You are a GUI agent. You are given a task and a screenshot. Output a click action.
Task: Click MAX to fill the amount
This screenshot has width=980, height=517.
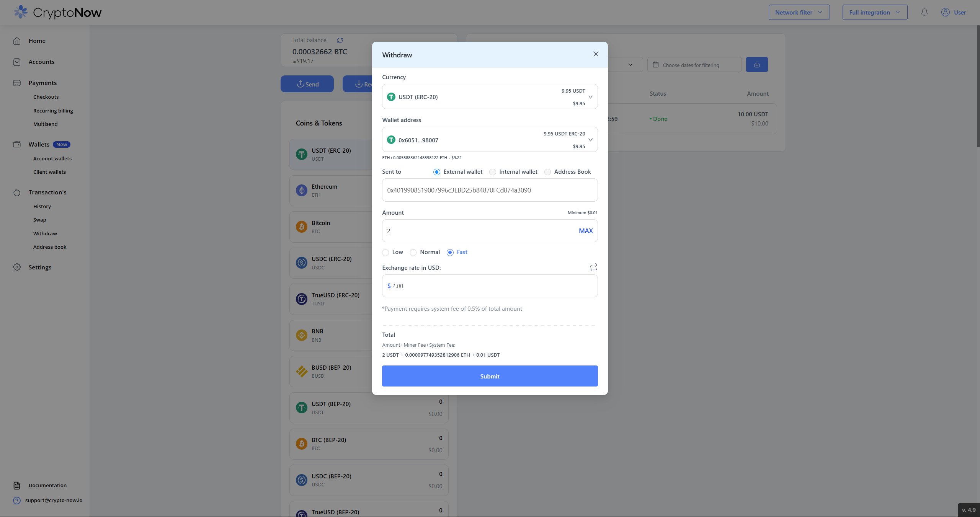pyautogui.click(x=586, y=231)
